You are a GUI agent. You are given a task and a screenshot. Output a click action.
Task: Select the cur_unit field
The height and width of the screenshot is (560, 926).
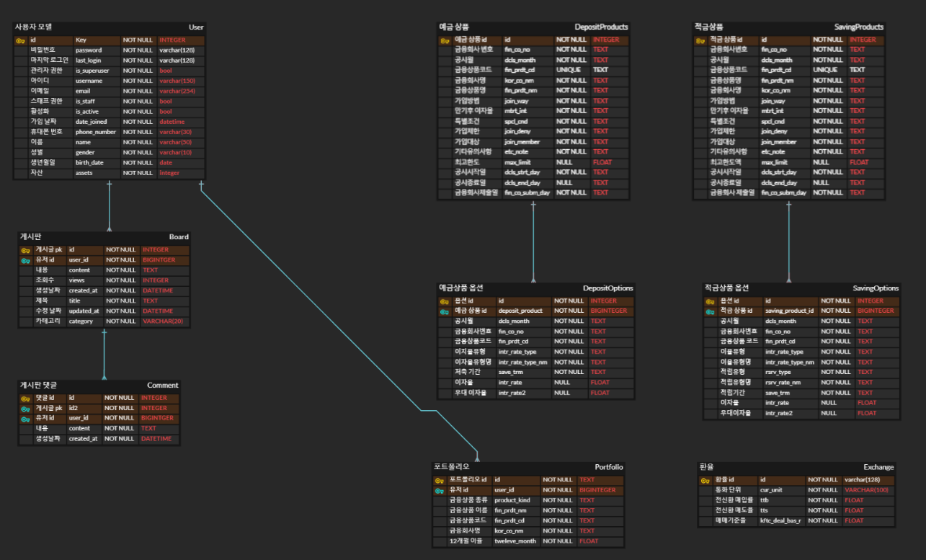coord(771,490)
